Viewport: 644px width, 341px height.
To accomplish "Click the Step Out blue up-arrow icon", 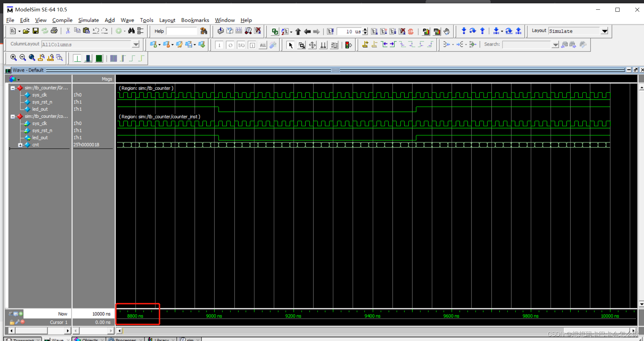I will (x=482, y=31).
